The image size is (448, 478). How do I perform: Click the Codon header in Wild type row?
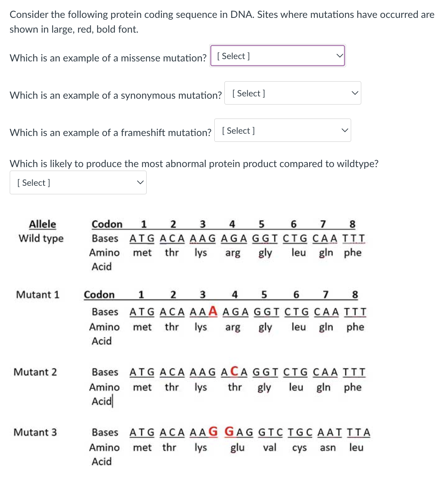107,224
